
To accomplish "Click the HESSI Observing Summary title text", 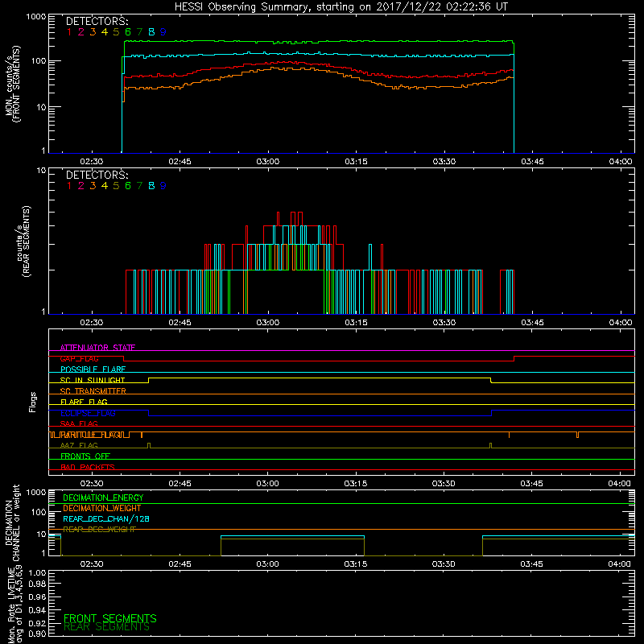I will coord(341,7).
